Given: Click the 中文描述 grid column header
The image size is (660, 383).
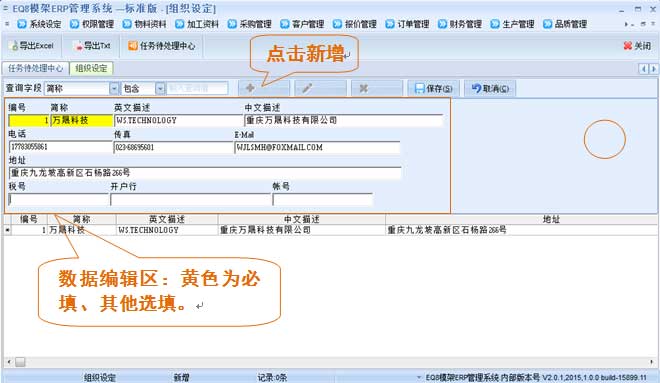Looking at the screenshot, I should tap(301, 219).
